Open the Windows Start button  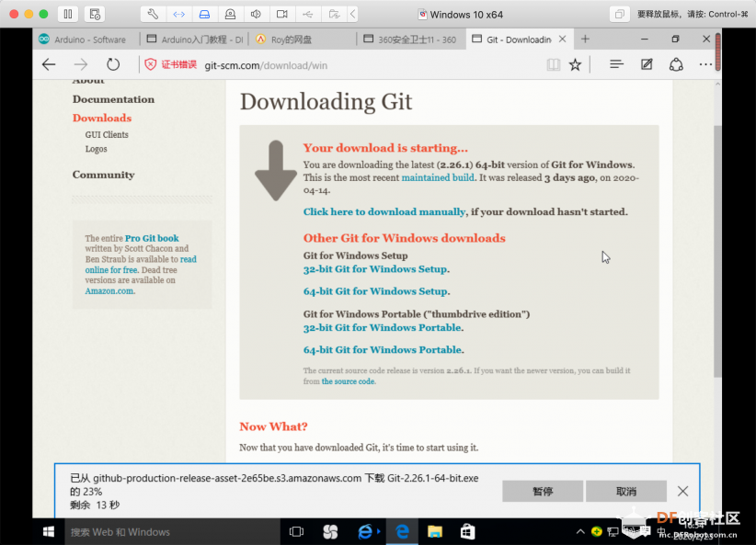tap(48, 531)
